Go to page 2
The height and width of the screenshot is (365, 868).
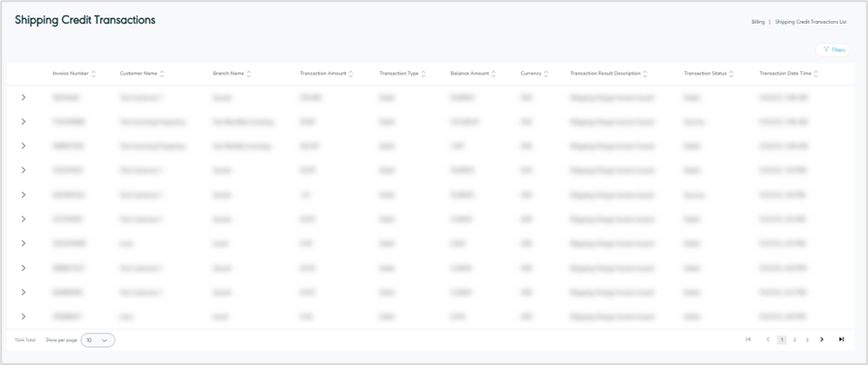[794, 340]
